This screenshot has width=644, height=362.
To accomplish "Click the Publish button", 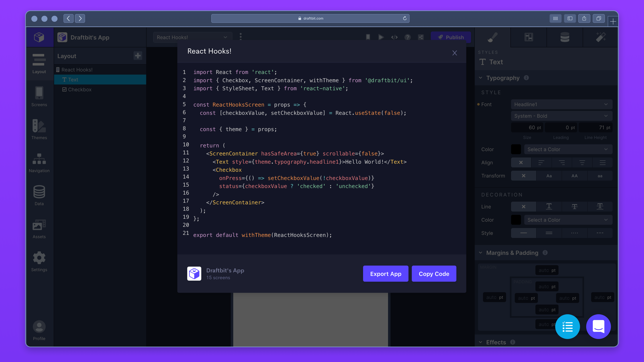I will click(451, 37).
